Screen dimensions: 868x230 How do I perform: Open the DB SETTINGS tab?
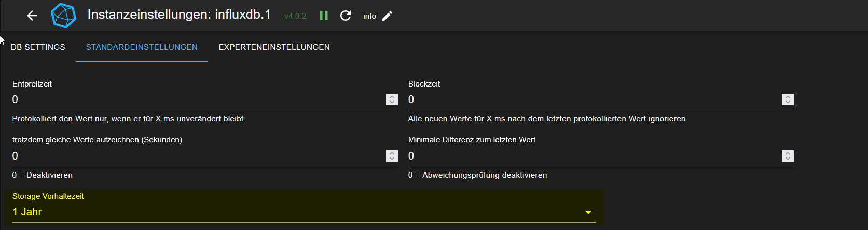38,47
